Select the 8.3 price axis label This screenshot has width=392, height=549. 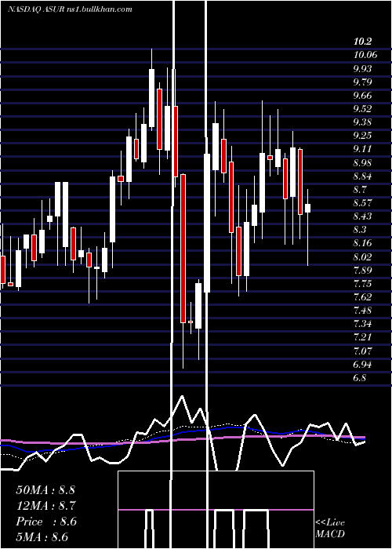[360, 230]
